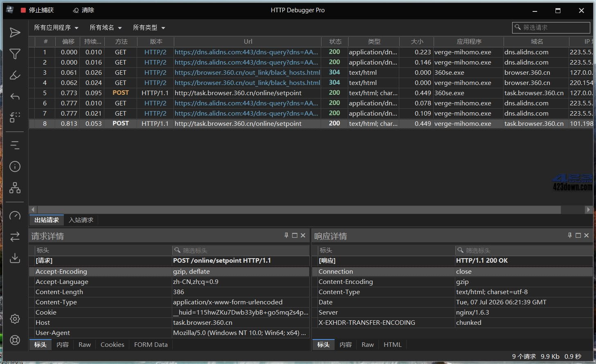Select the Cookie header row
Viewport: 596px width, 364px height.
[x=169, y=313]
